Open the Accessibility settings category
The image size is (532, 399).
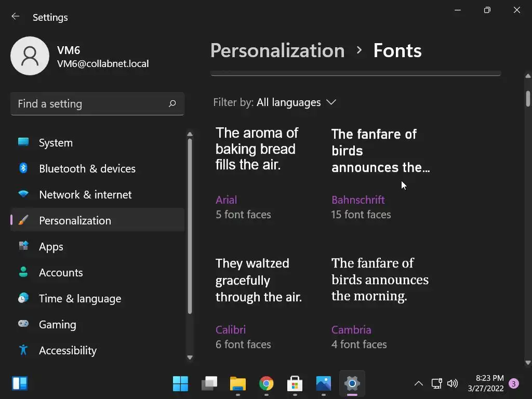point(98,350)
